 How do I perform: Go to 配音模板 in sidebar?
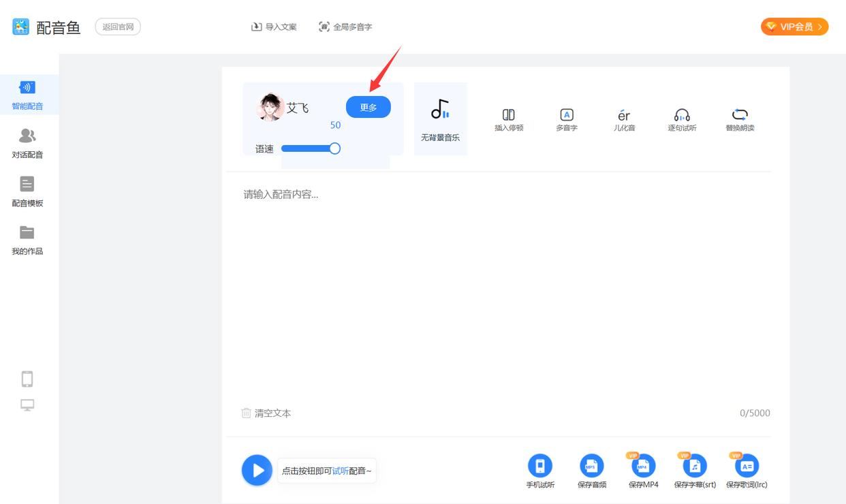27,191
